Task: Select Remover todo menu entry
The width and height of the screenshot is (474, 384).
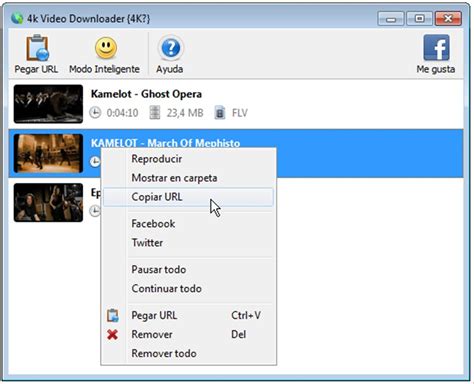Action: click(188, 353)
